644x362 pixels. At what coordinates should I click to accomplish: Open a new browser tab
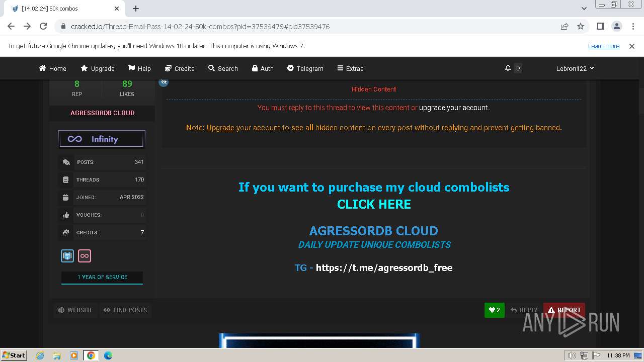click(136, 9)
